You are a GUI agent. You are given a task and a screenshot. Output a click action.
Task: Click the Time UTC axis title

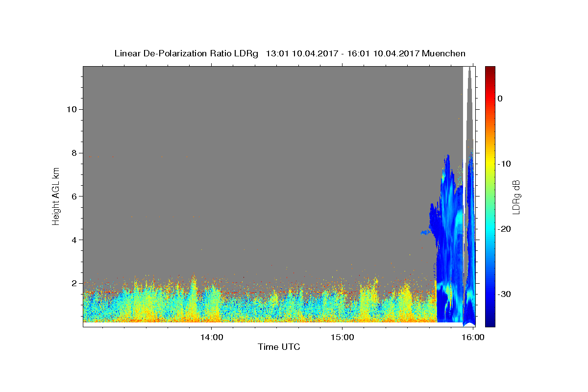point(279,347)
